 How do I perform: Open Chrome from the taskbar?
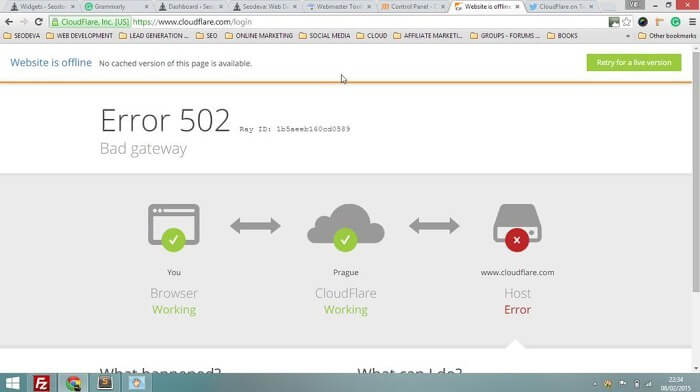tap(73, 383)
